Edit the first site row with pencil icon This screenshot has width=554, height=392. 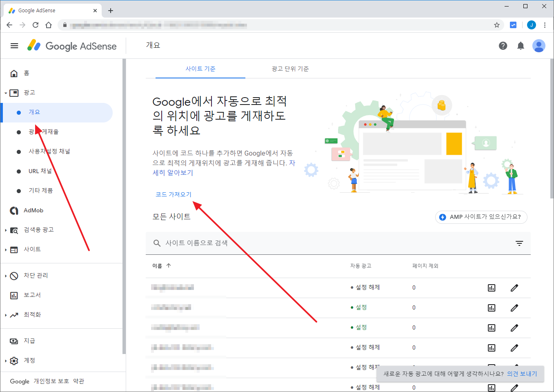click(514, 288)
